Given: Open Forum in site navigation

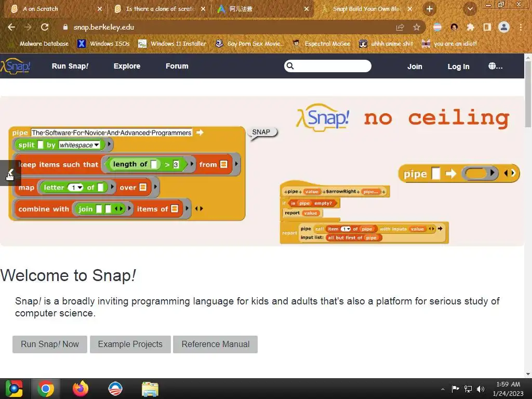Looking at the screenshot, I should click(177, 66).
